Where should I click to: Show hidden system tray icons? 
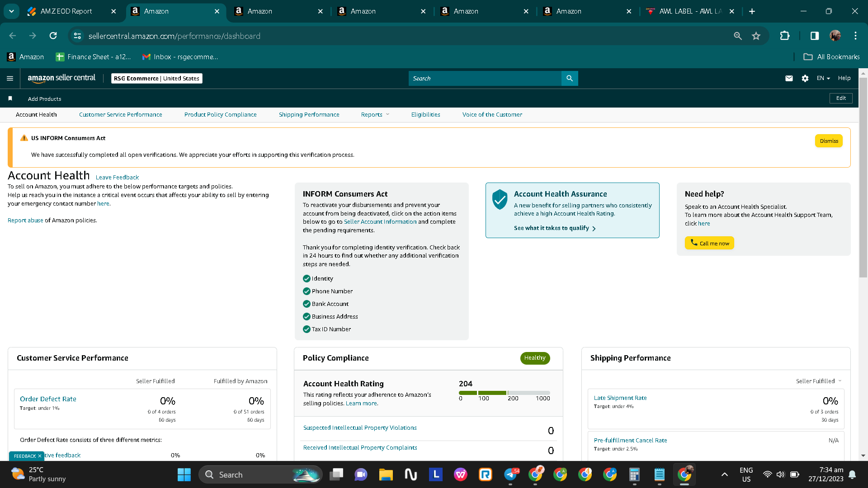click(724, 475)
